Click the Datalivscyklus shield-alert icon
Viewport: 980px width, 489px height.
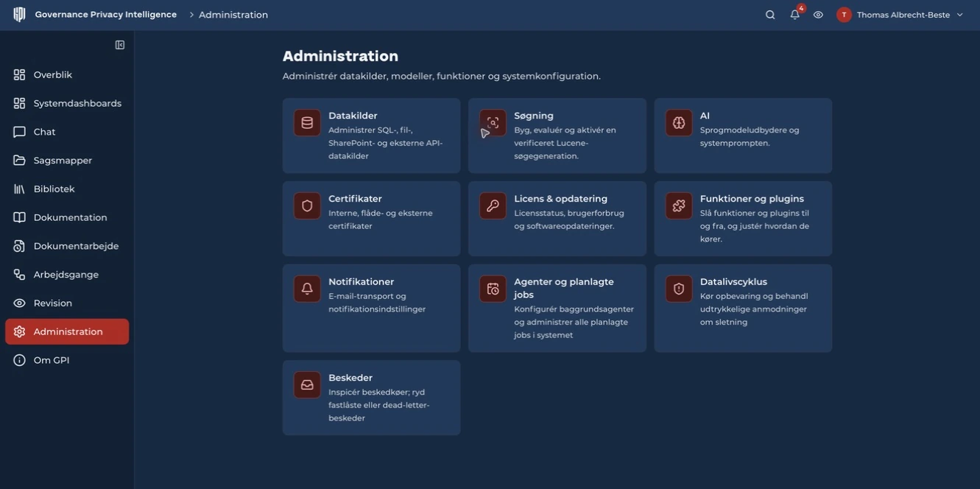point(679,289)
